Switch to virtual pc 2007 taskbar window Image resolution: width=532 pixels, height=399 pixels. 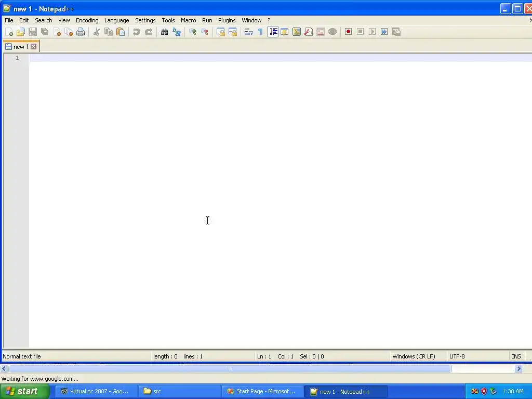96,391
